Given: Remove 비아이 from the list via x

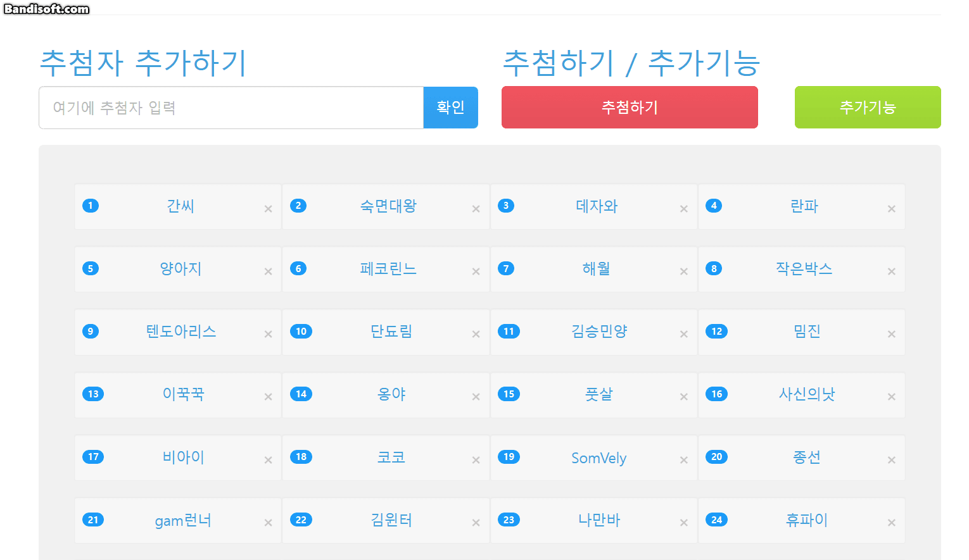Looking at the screenshot, I should click(268, 460).
